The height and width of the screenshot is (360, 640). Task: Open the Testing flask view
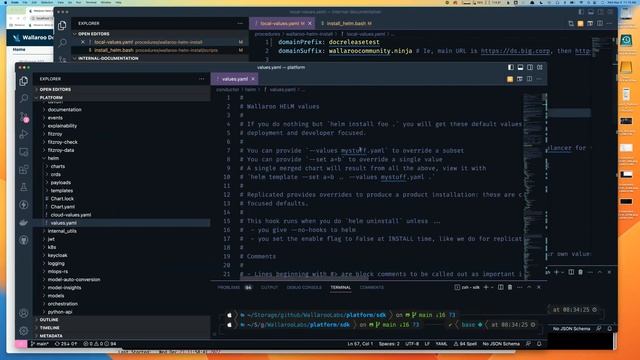tap(24, 187)
